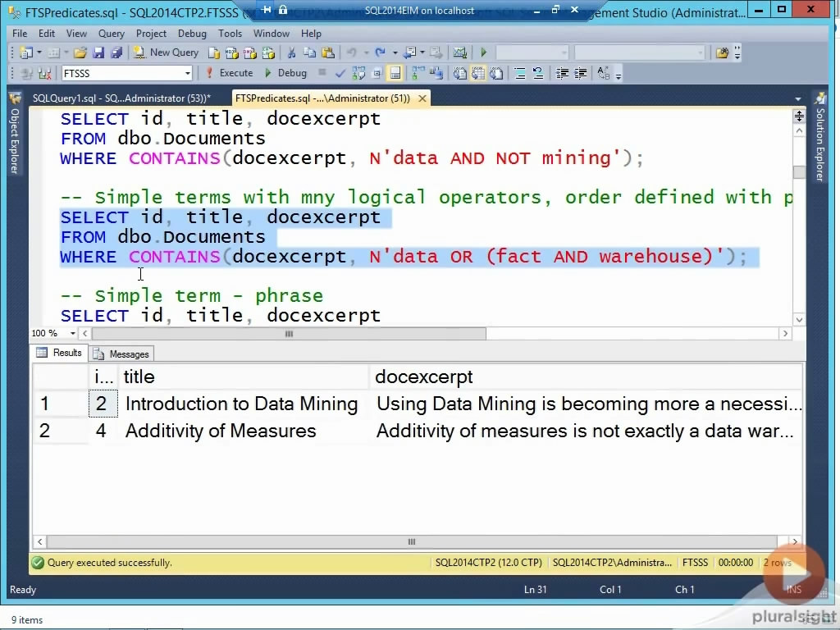
Task: Click the Analysis Services XMLA Query icon
Action: click(268, 52)
